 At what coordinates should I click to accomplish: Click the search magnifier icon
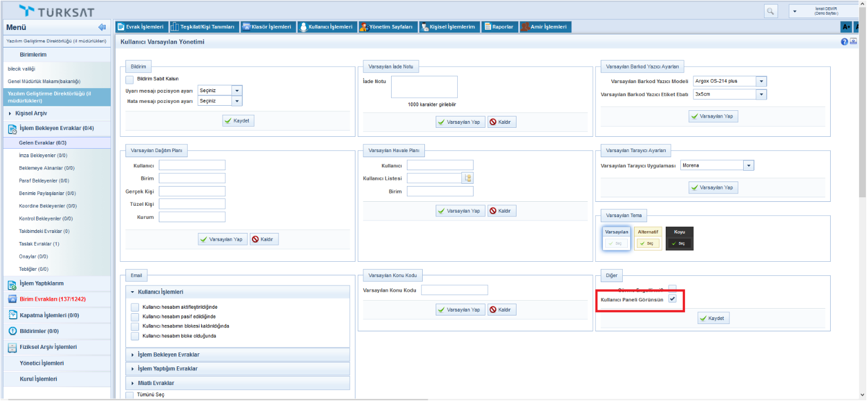[770, 11]
